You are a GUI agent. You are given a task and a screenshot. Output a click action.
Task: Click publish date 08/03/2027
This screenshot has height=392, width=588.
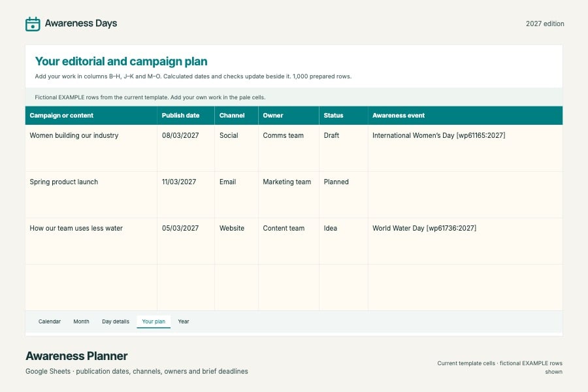click(186, 148)
